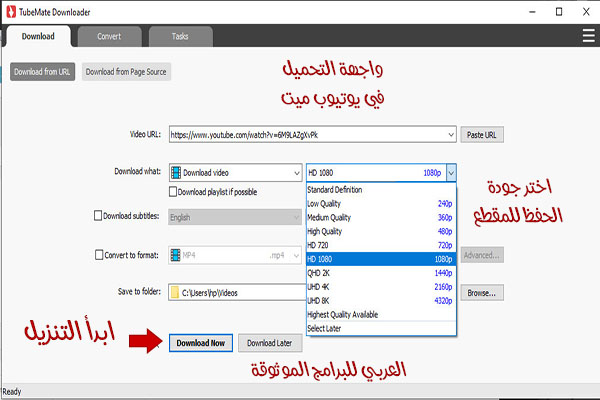
Task: Click the Paste URL button
Action: pos(482,135)
